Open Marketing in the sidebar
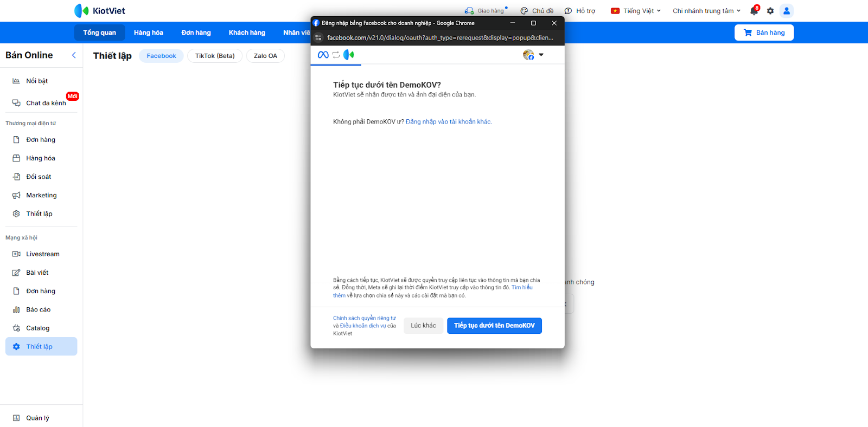 [41, 195]
